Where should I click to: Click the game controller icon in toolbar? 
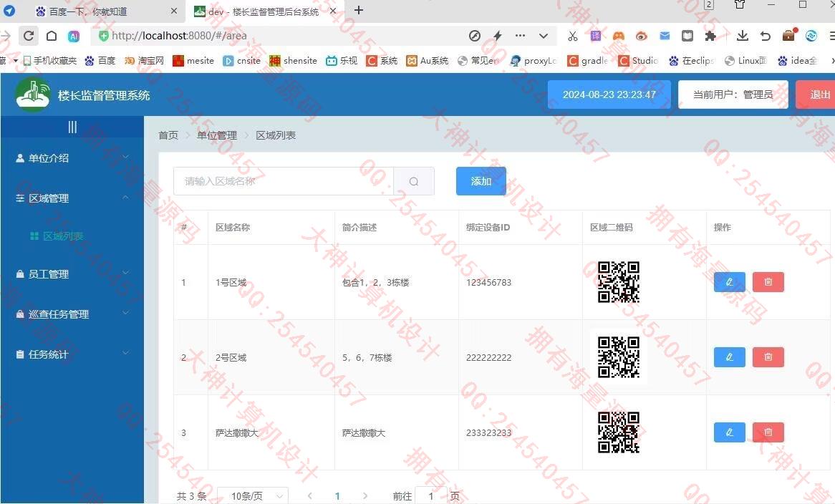click(618, 36)
